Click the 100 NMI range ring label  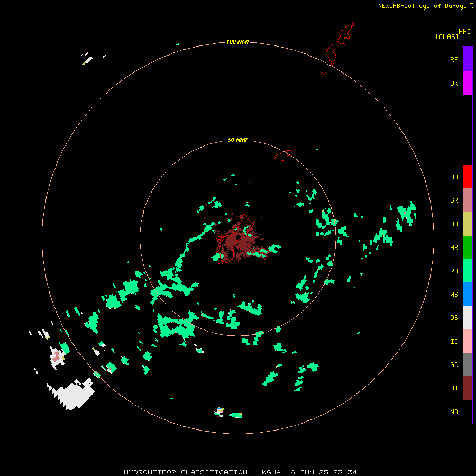coord(237,42)
